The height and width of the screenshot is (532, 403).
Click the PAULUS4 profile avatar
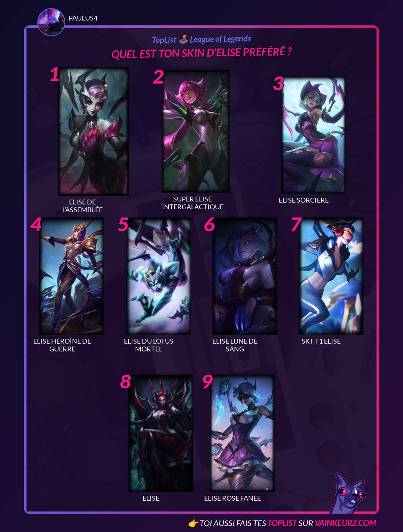pyautogui.click(x=51, y=22)
